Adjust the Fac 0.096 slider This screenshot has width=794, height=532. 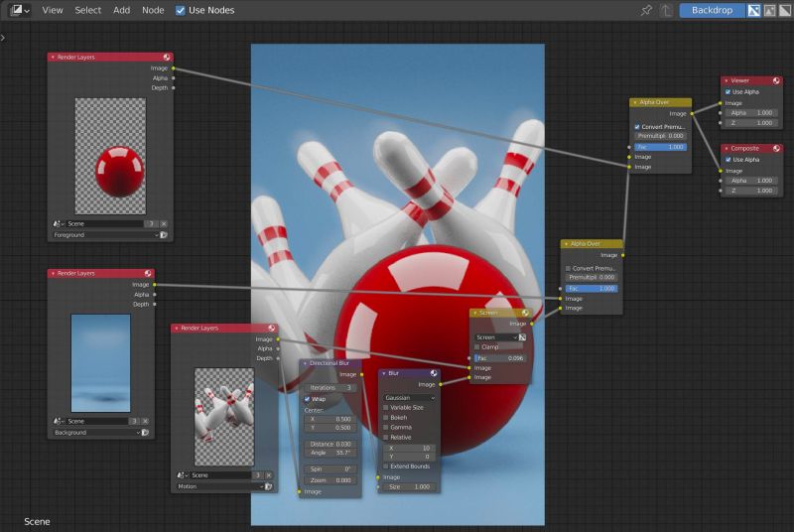pyautogui.click(x=500, y=358)
